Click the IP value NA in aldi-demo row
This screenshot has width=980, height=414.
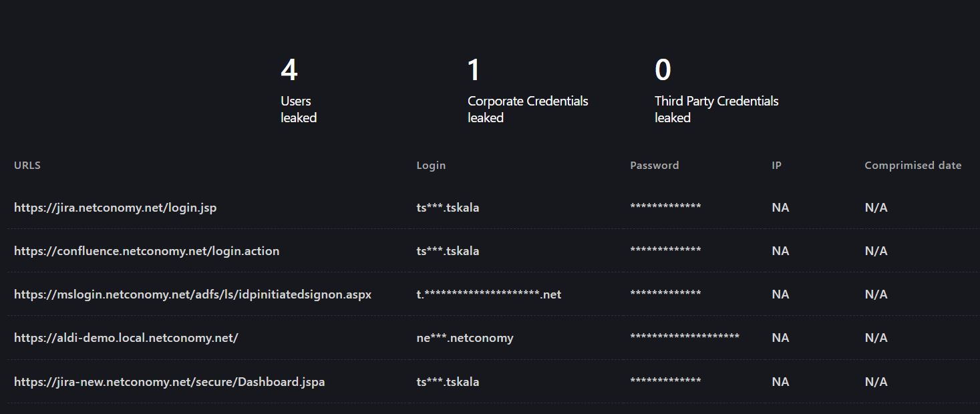[x=780, y=338]
